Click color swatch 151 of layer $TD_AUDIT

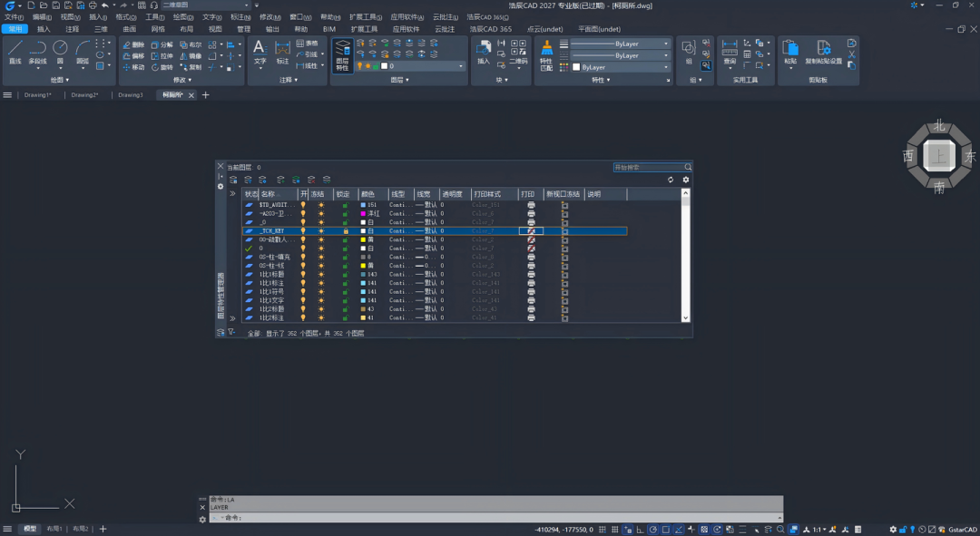[x=363, y=205]
